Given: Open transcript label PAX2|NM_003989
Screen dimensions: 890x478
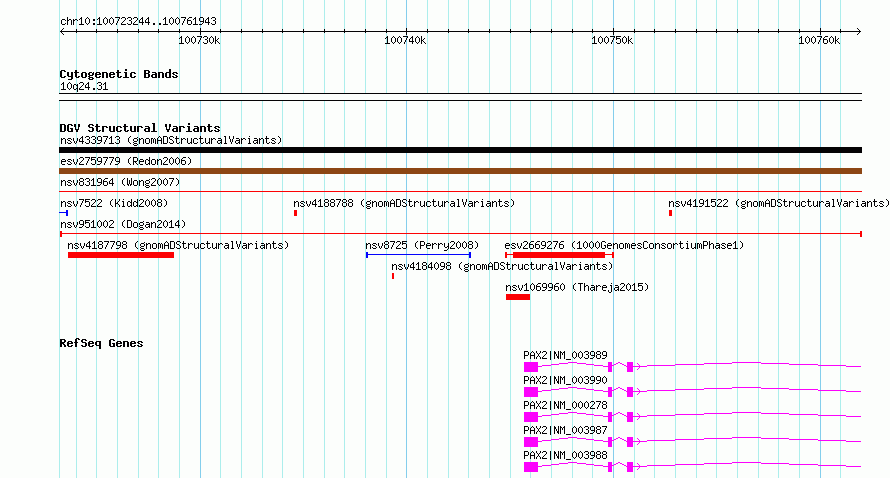Looking at the screenshot, I should pyautogui.click(x=565, y=355).
